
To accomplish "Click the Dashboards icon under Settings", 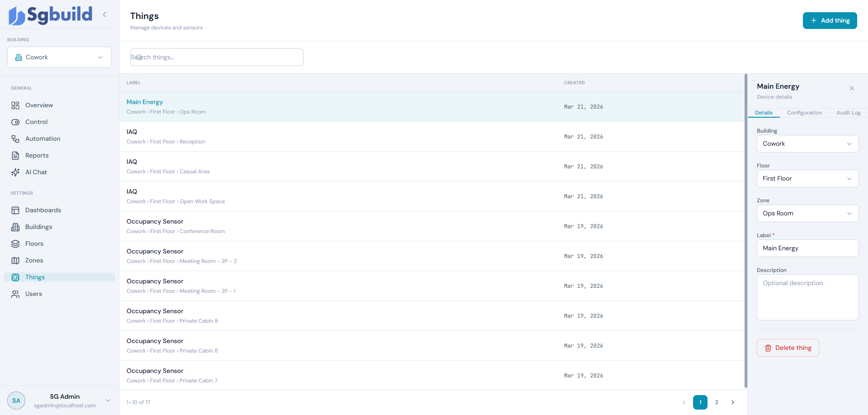I will click(x=16, y=210).
